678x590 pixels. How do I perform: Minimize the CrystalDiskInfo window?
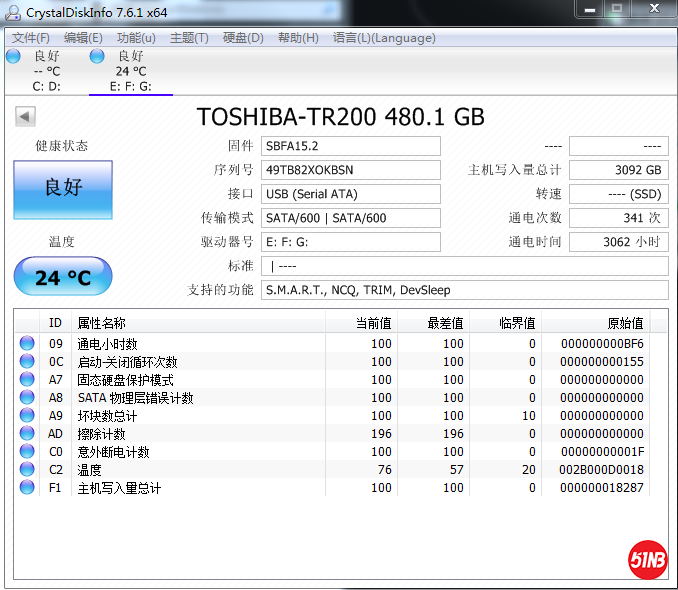tap(590, 9)
